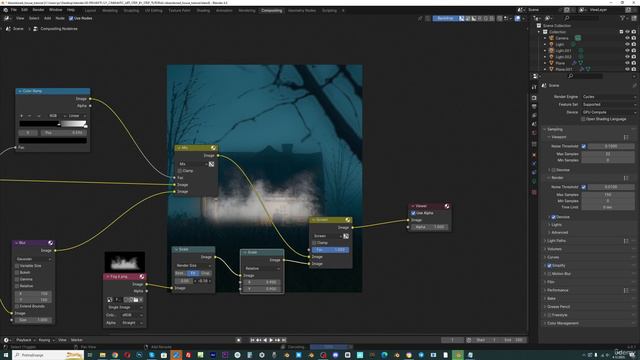Open the Feature Set dropdown

[x=609, y=104]
